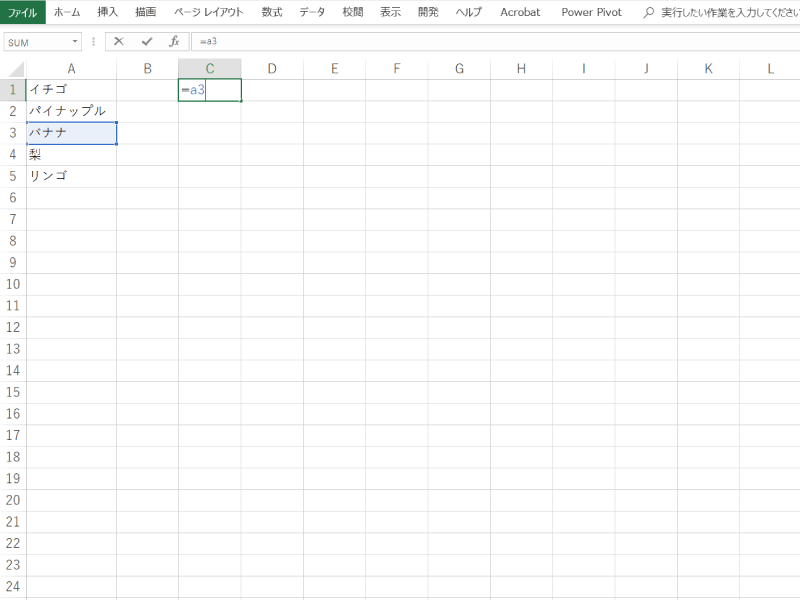Switch to the ホーム tab
Image resolution: width=800 pixels, height=600 pixels.
click(67, 12)
